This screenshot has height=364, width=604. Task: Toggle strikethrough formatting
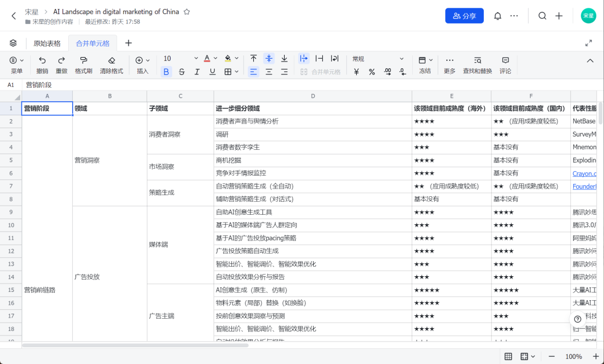click(181, 72)
